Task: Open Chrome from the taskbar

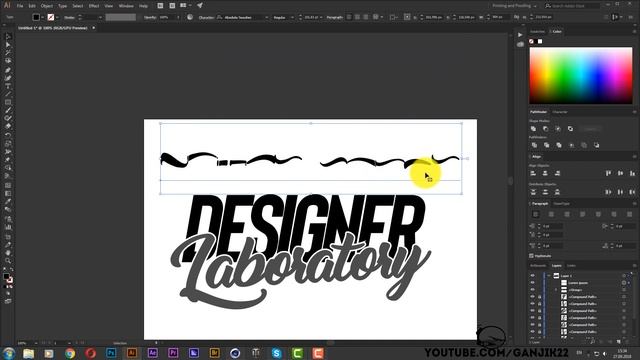Action: [70, 353]
